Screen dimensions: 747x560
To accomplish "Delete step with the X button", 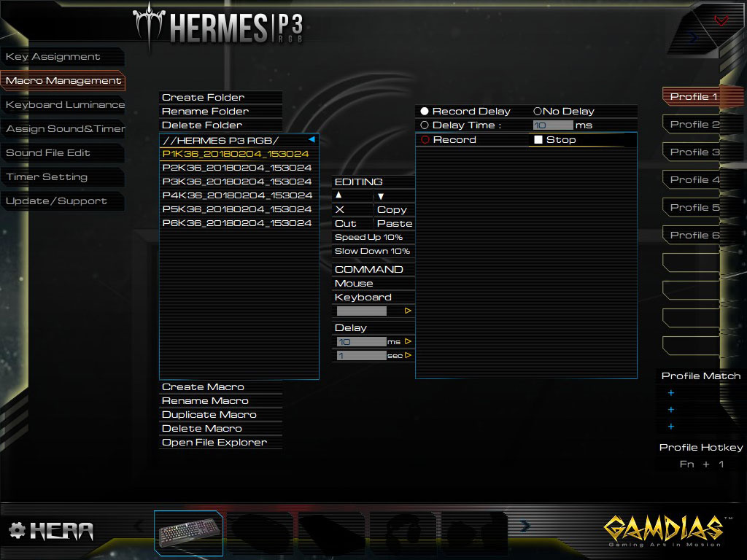I will click(340, 209).
